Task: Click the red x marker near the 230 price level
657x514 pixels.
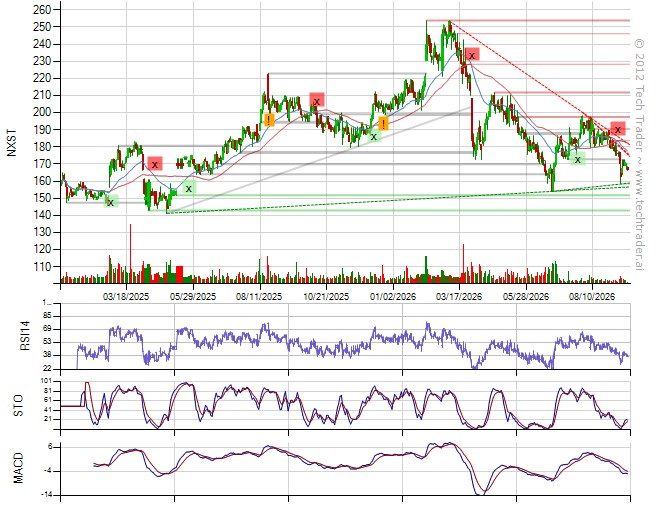Action: coord(472,55)
